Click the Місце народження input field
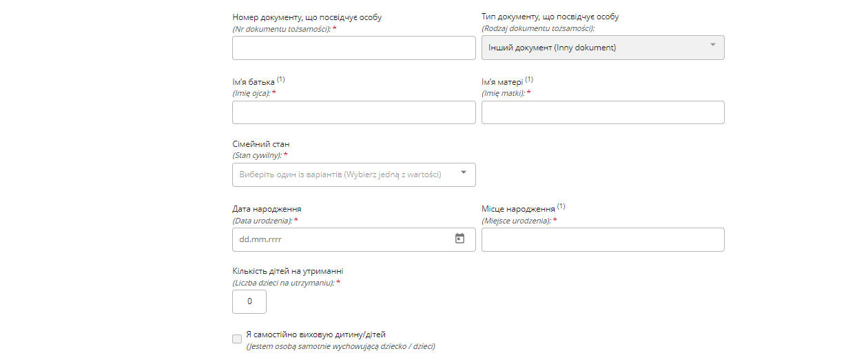This screenshot has height=360, width=868. (x=603, y=239)
